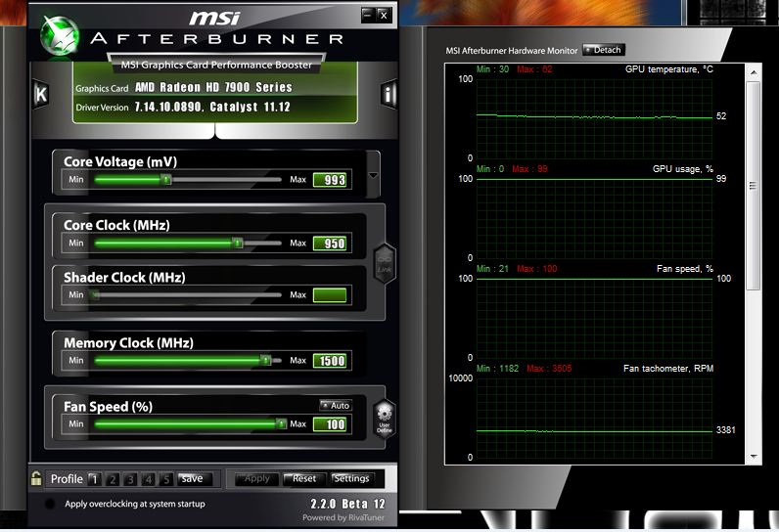
Task: Toggle the core and shader clock Link button
Action: pos(385,263)
